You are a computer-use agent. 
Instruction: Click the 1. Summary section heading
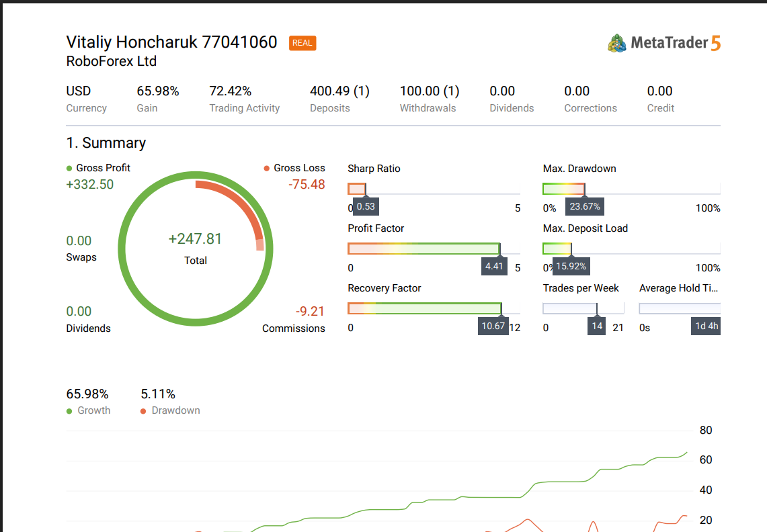click(x=106, y=143)
